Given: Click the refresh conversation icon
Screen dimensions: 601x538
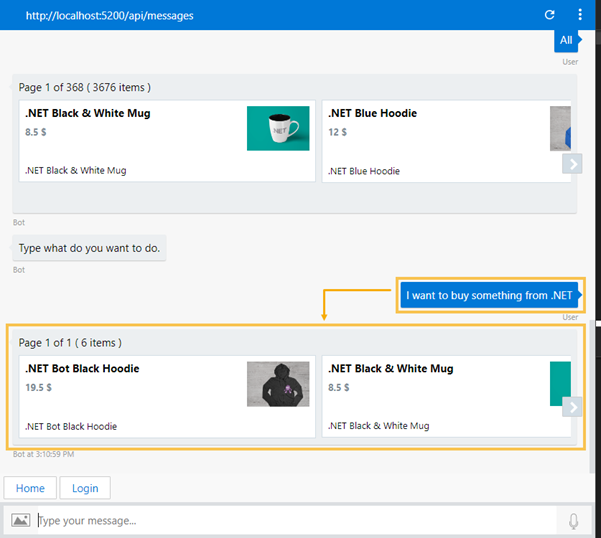Looking at the screenshot, I should click(549, 15).
